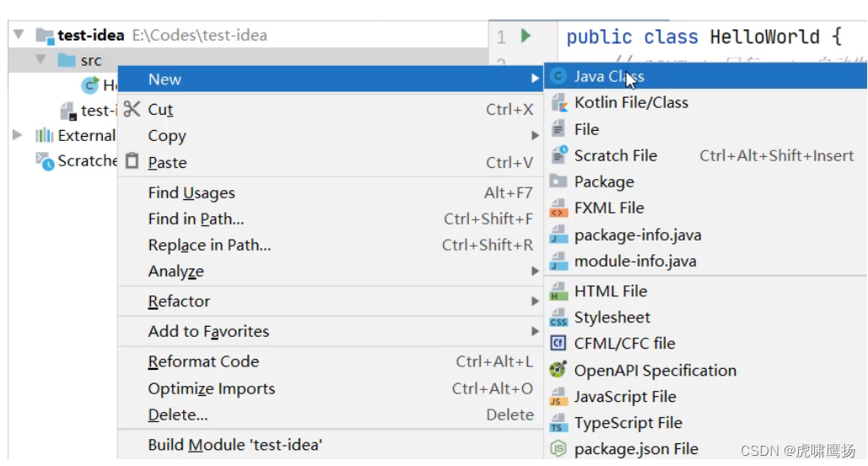Collapse the src folder node
868x466 pixels.
pyautogui.click(x=40, y=59)
